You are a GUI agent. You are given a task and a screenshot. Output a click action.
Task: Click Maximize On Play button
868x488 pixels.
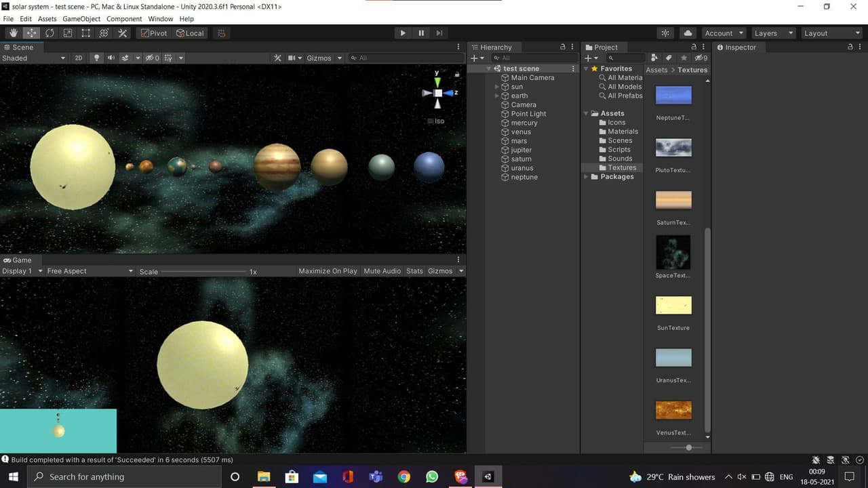click(328, 271)
